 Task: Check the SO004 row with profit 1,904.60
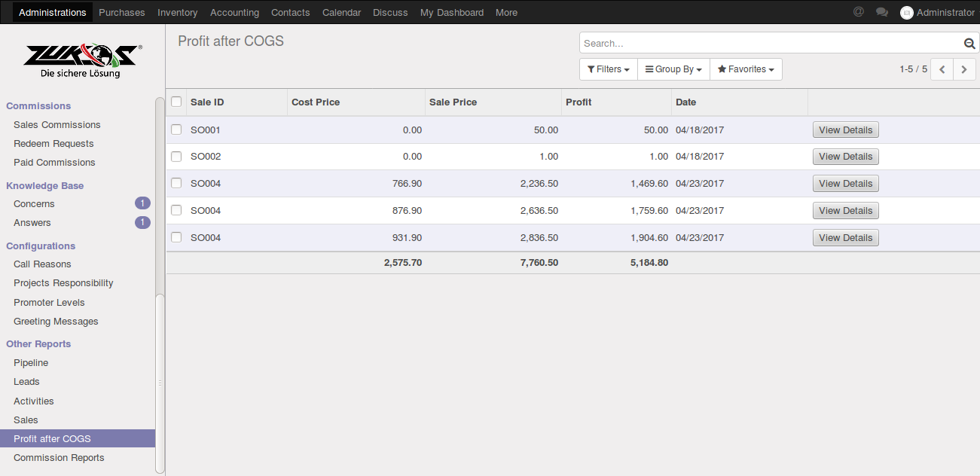(x=176, y=237)
